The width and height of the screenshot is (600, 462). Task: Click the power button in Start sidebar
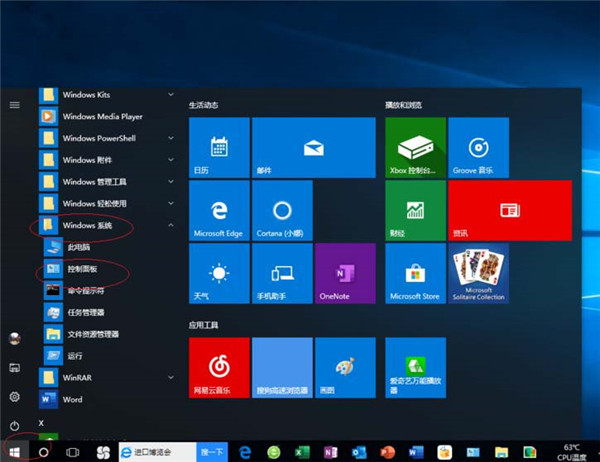coord(14,425)
